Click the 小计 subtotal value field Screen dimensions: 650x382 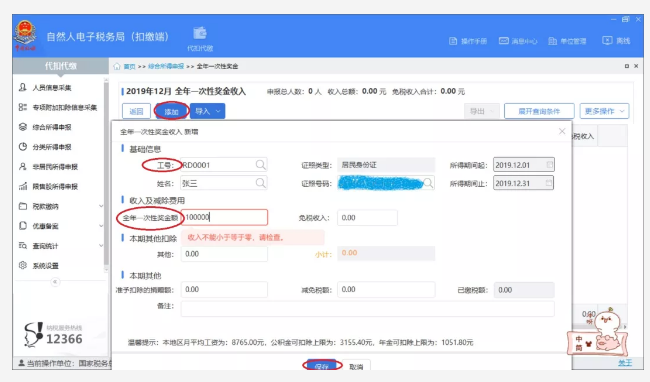[x=386, y=253]
